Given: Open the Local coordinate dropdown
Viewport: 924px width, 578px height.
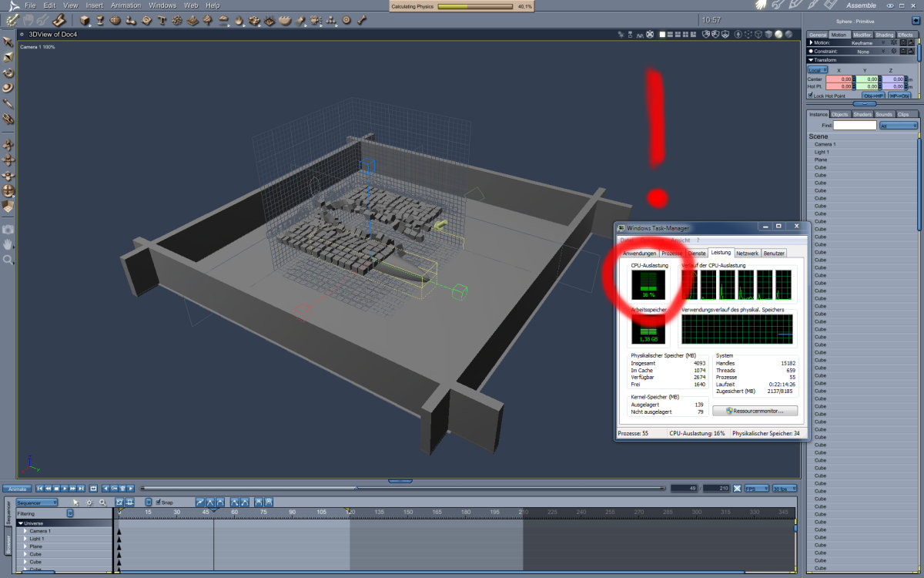Looking at the screenshot, I should pos(818,70).
